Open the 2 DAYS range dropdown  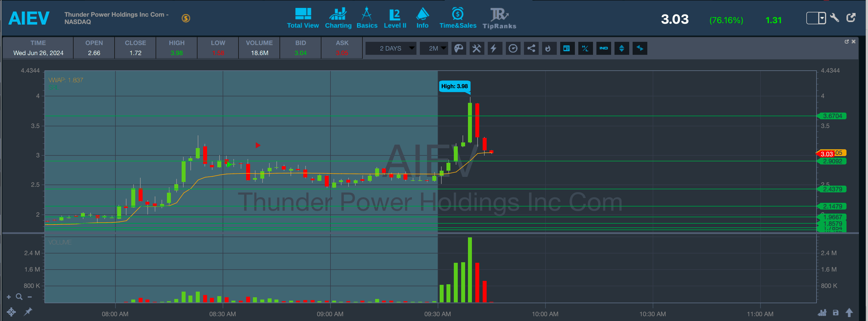[391, 48]
